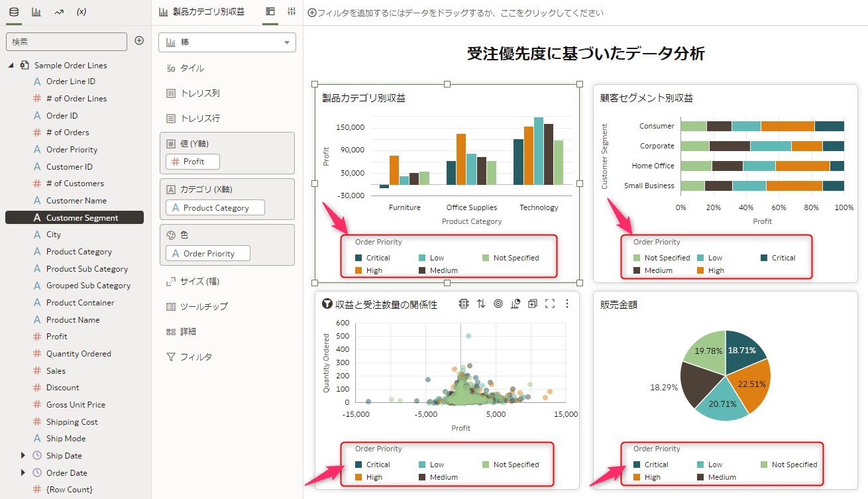Open scatter chart three-dot menu
The height and width of the screenshot is (499, 868).
(567, 304)
